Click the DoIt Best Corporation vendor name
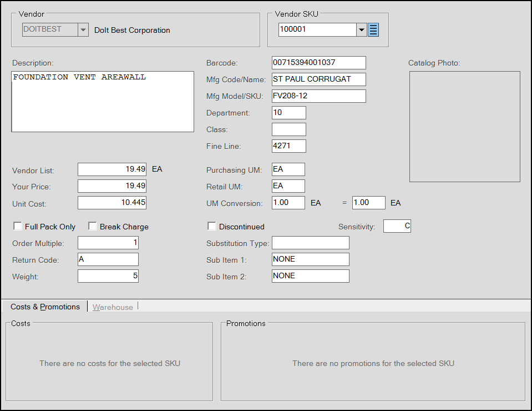This screenshot has height=411, width=532. pyautogui.click(x=132, y=30)
